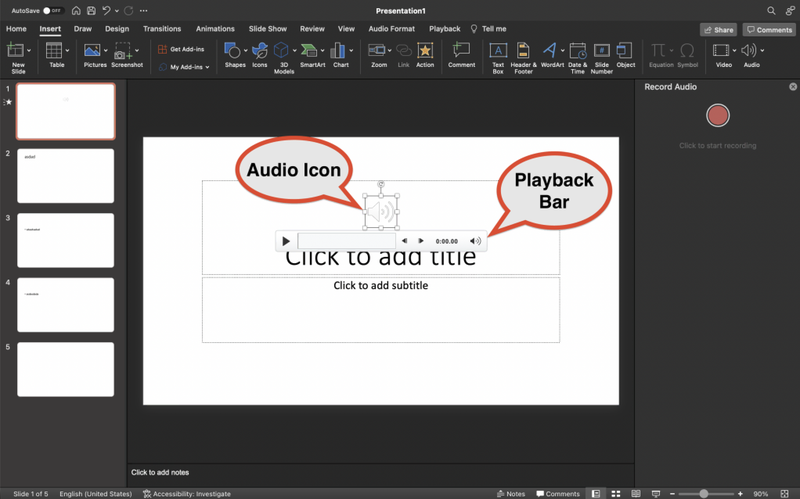Image resolution: width=800 pixels, height=499 pixels.
Task: Open the My Add-ins dropdown
Action: click(184, 67)
